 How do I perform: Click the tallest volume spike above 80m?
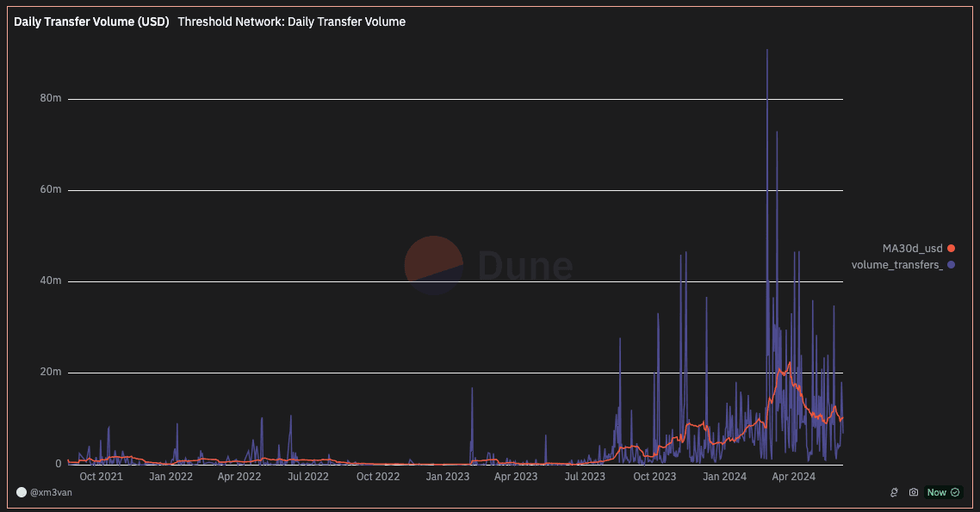point(766,53)
